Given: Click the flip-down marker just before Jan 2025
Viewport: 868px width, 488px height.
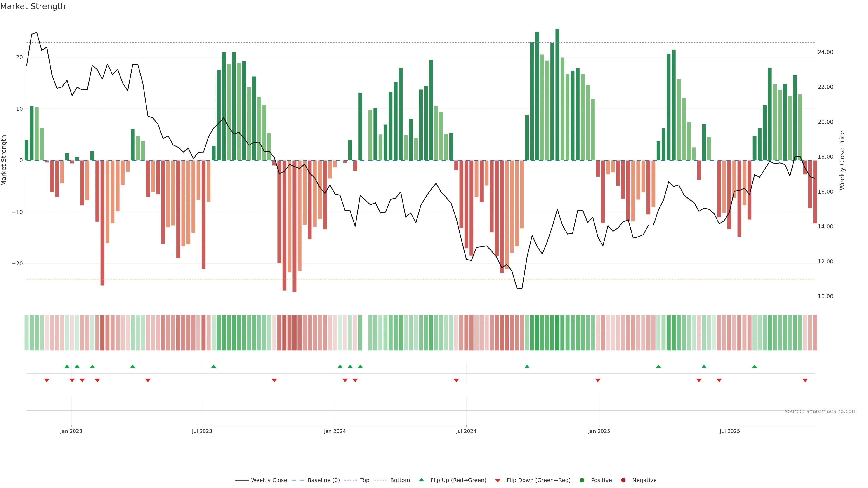Looking at the screenshot, I should pyautogui.click(x=598, y=380).
